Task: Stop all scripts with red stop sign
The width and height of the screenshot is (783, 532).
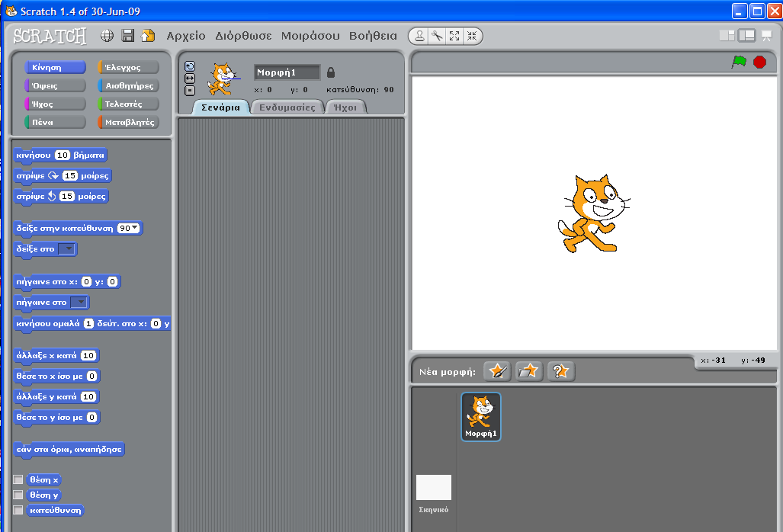Action: pos(759,62)
